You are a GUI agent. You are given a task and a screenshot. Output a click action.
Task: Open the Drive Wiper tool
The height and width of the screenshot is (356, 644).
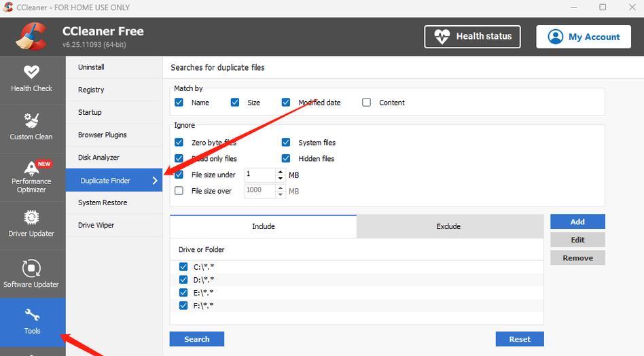tap(113, 226)
